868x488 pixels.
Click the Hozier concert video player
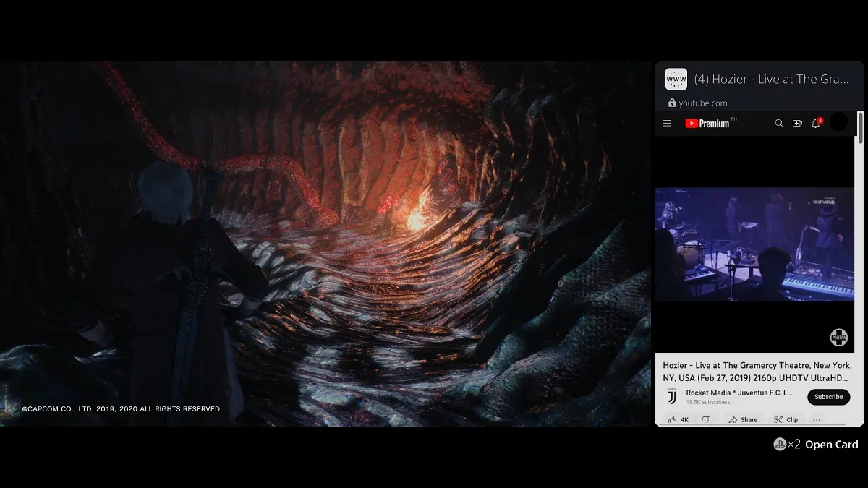(x=754, y=244)
